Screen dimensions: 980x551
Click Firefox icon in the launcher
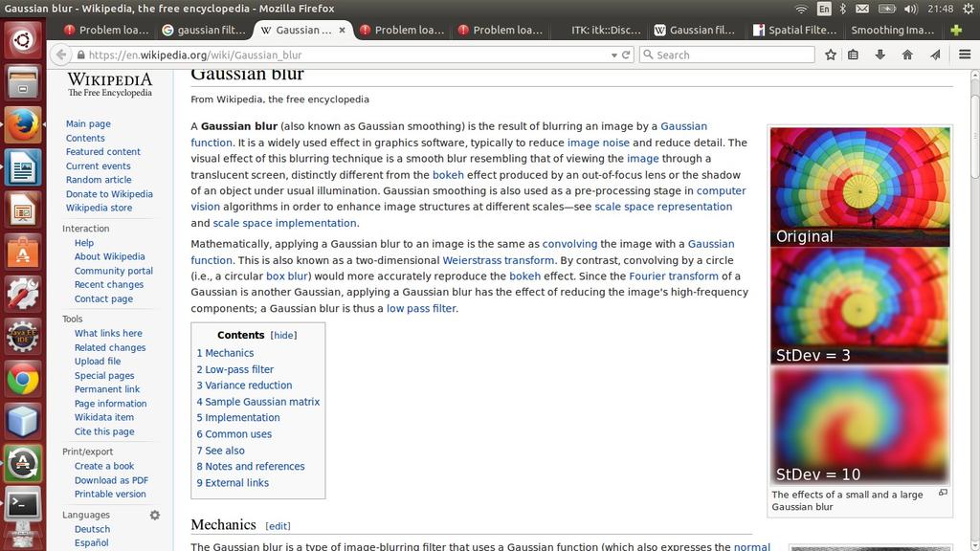[23, 125]
